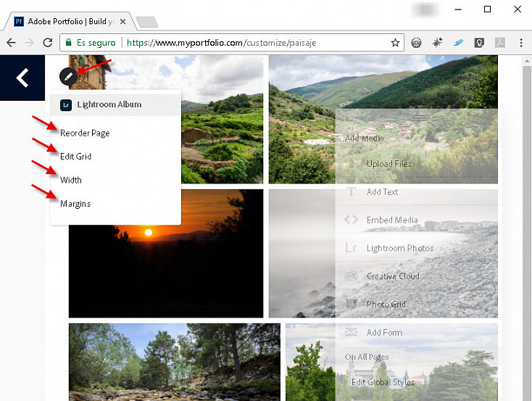The width and height of the screenshot is (532, 401).
Task: Open a new tab button
Action: pyautogui.click(x=146, y=22)
